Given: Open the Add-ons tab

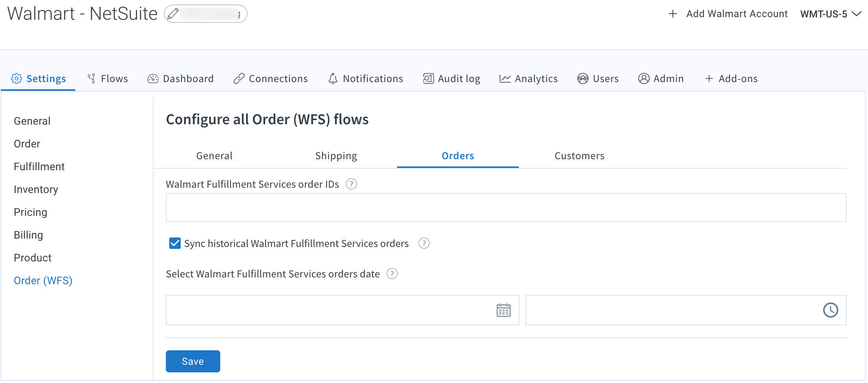Looking at the screenshot, I should pyautogui.click(x=731, y=78).
